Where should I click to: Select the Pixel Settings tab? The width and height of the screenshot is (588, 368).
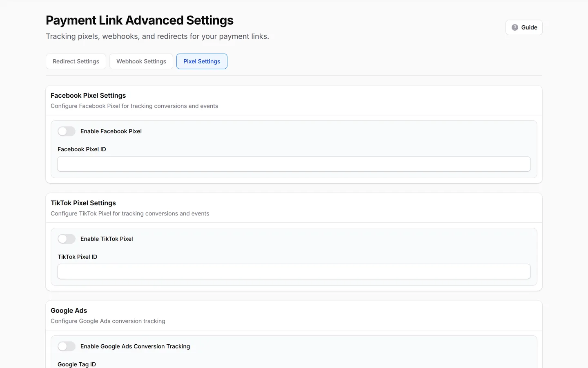tap(202, 61)
